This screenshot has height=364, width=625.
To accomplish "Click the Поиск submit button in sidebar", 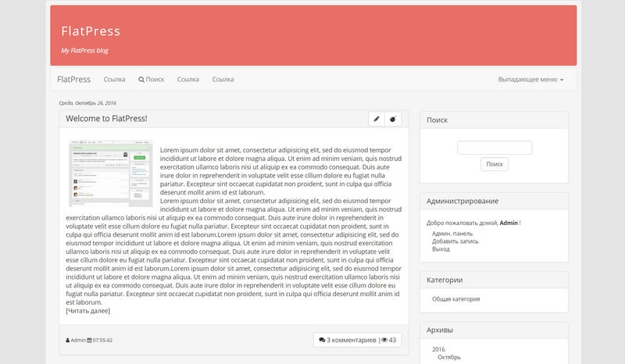I will coord(495,164).
